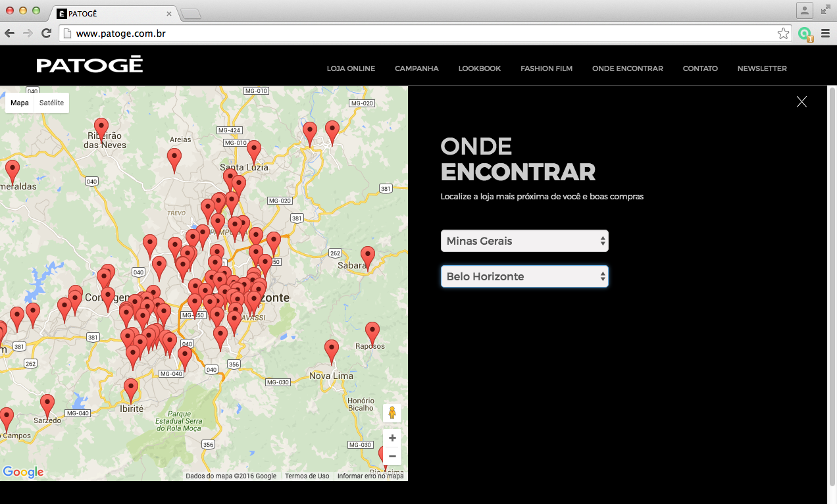Switch map to Mapa view

pos(20,103)
